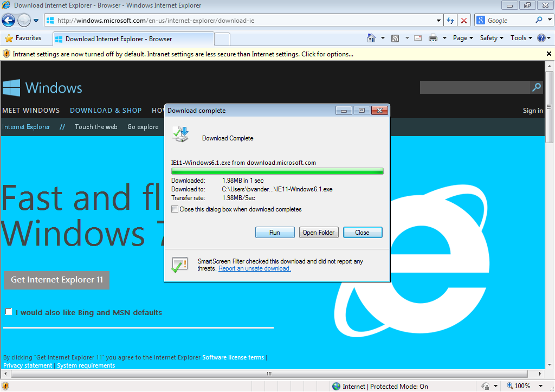
Task: Click the intranet settings information bar message
Action: (183, 54)
